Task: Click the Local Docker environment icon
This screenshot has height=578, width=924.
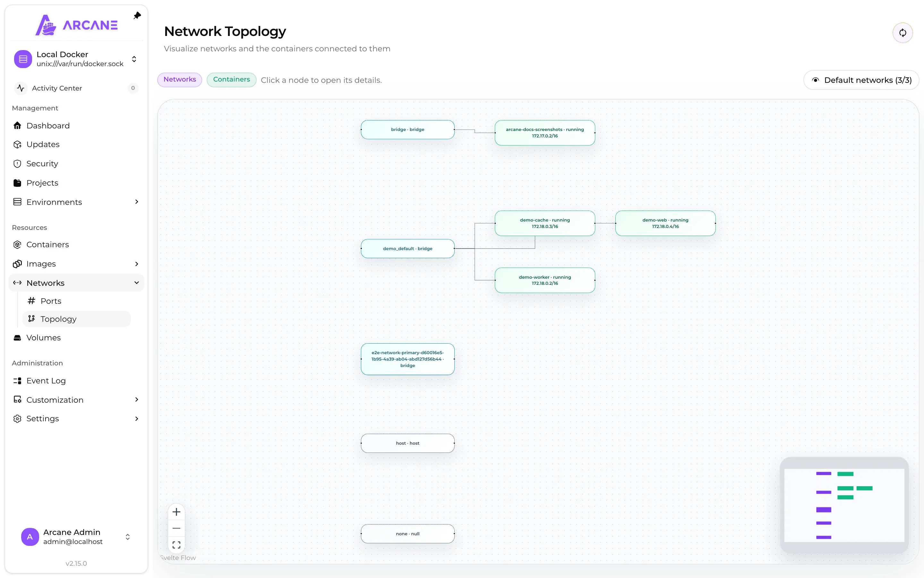Action: tap(23, 59)
